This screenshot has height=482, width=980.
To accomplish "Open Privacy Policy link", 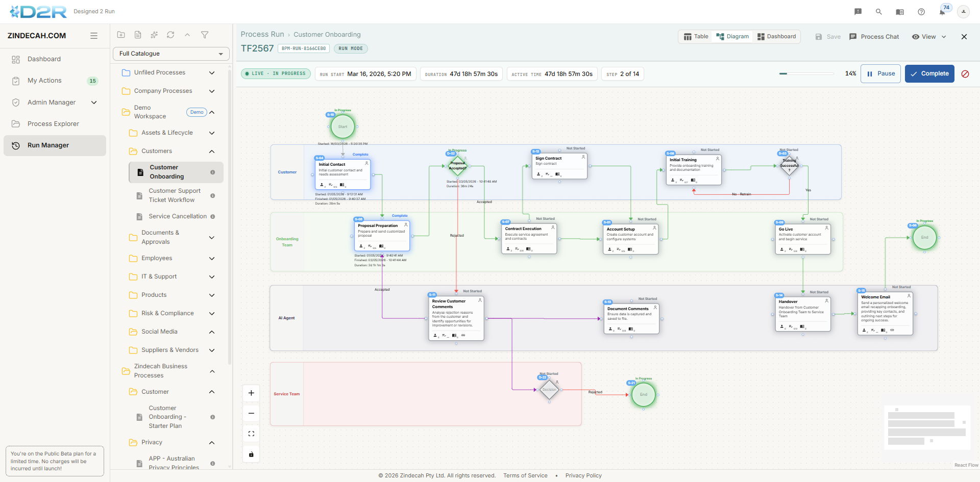I will click(583, 476).
